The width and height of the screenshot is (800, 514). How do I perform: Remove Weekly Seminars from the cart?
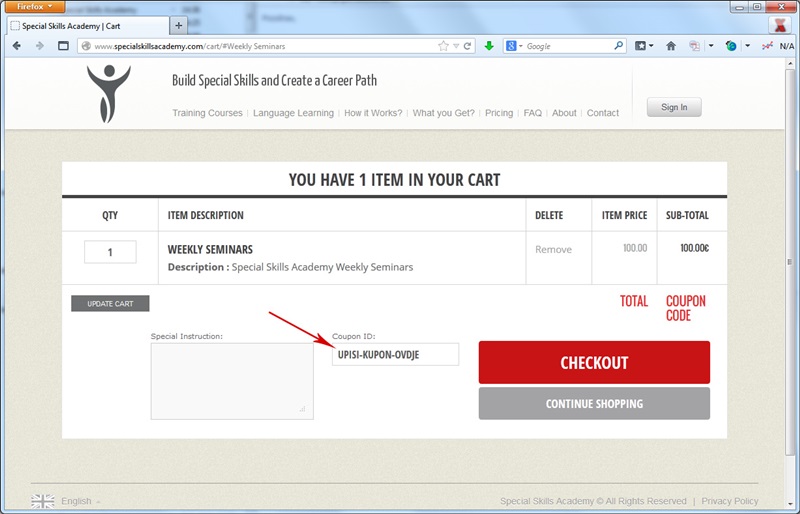553,250
